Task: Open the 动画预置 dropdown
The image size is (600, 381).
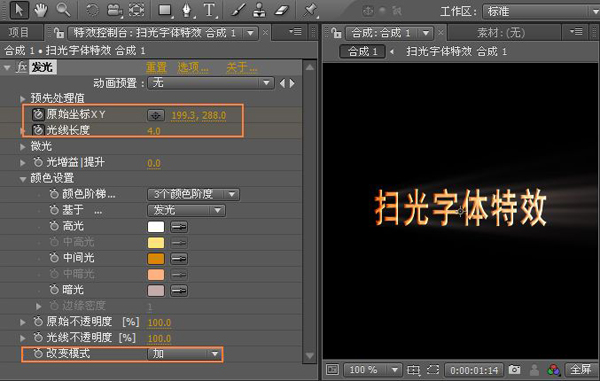Action: pos(211,83)
